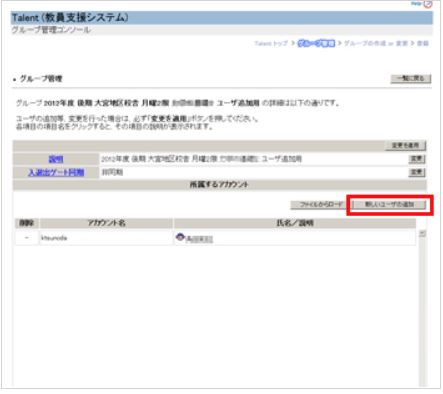Click the 登録 breadcrumb item
443x394 pixels.
pos(423,43)
